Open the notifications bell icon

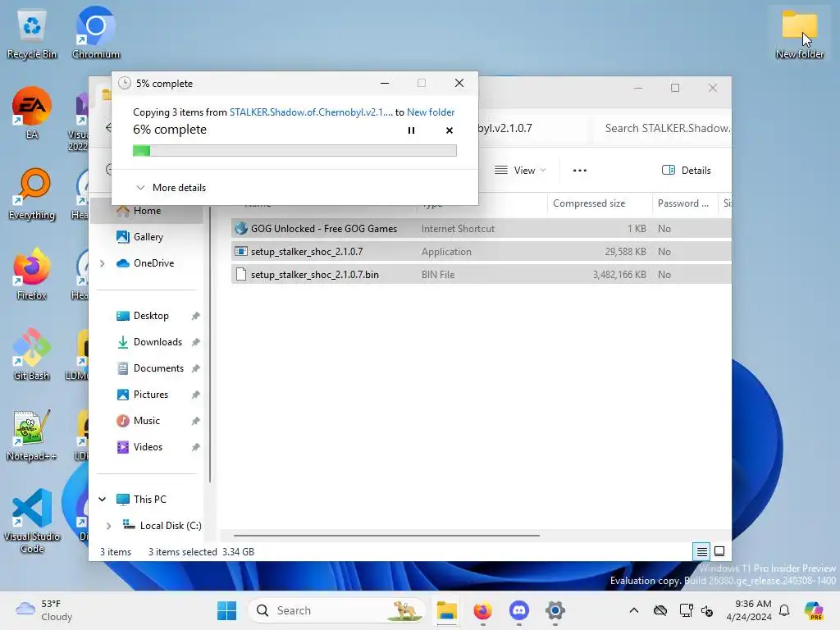click(x=784, y=610)
